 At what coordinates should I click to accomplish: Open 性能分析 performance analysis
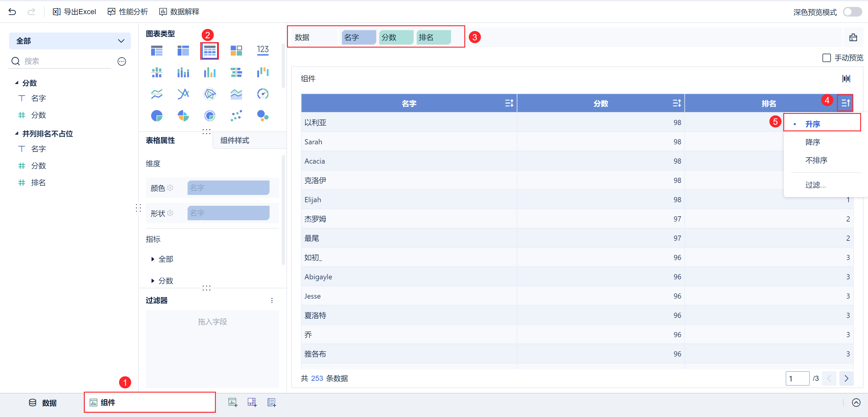(x=128, y=12)
